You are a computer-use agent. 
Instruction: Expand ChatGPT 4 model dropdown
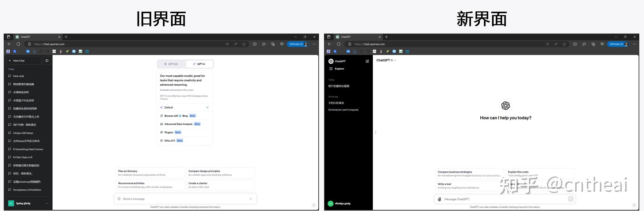point(386,60)
